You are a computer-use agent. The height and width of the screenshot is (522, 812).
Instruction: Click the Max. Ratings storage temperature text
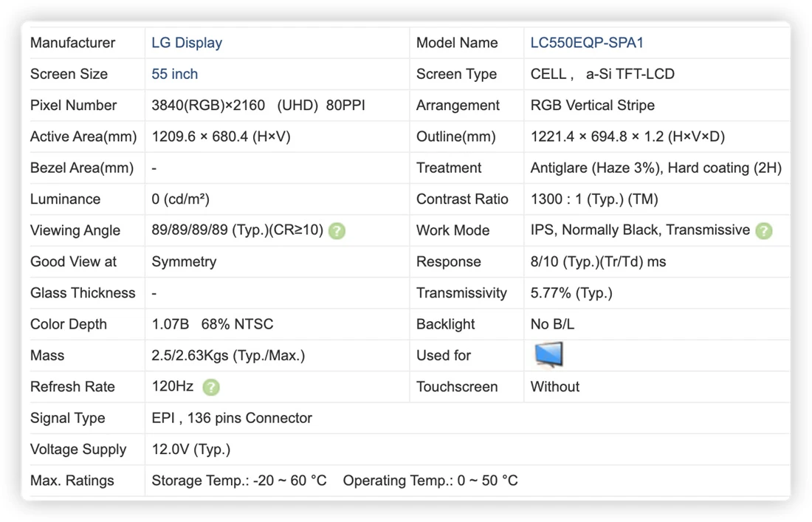pyautogui.click(x=239, y=481)
